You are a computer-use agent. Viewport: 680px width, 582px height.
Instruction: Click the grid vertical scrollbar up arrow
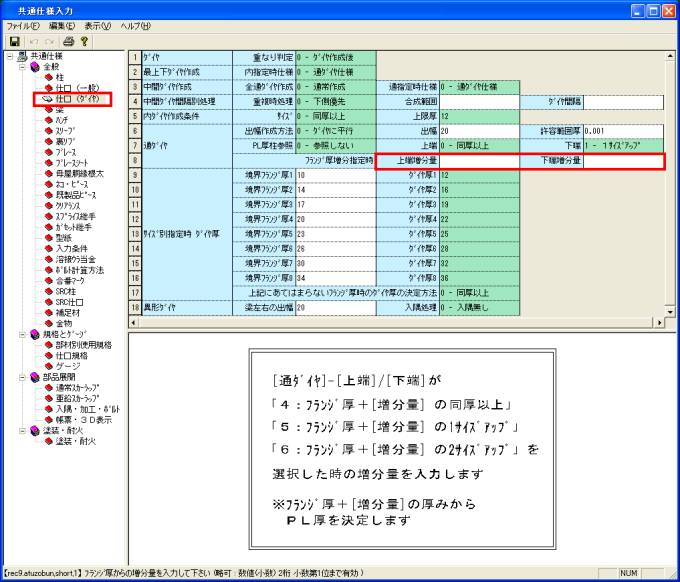670,56
